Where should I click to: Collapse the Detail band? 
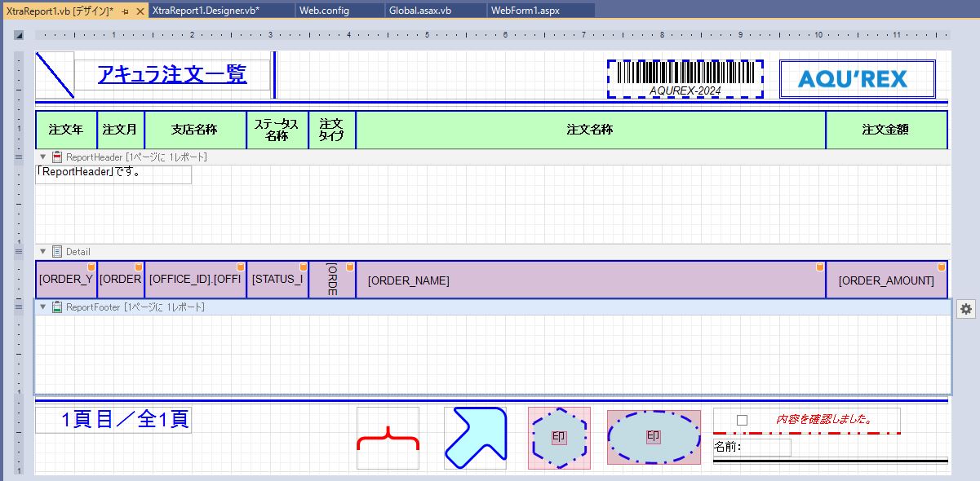point(43,252)
